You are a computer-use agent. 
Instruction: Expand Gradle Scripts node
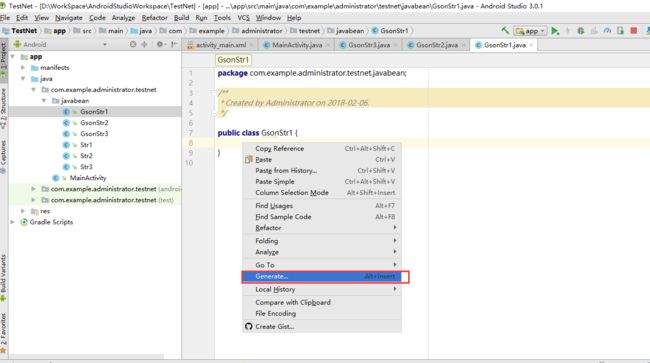(x=12, y=222)
